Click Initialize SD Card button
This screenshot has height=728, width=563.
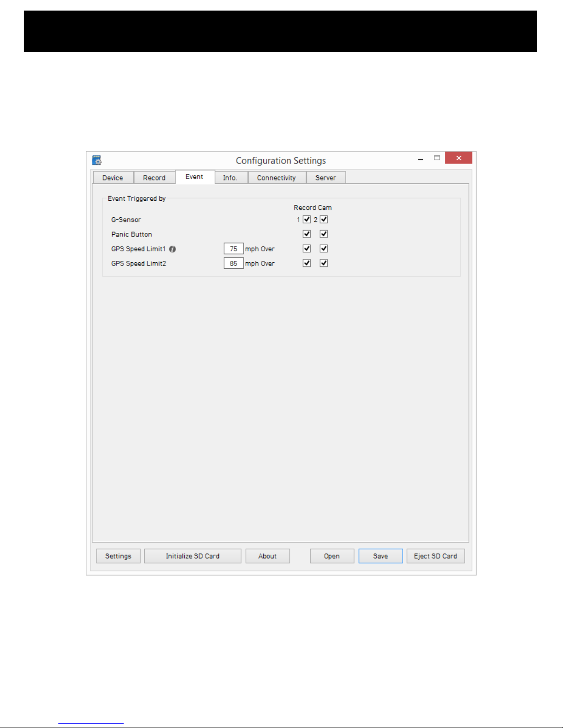(x=193, y=556)
